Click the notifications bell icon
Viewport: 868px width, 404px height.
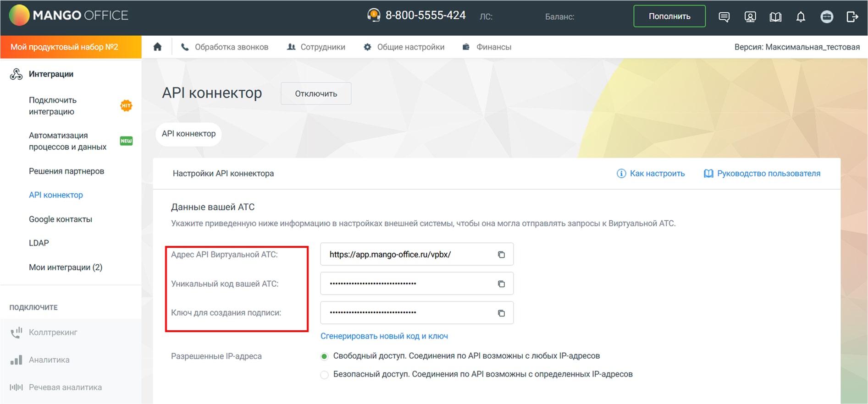[x=801, y=17]
